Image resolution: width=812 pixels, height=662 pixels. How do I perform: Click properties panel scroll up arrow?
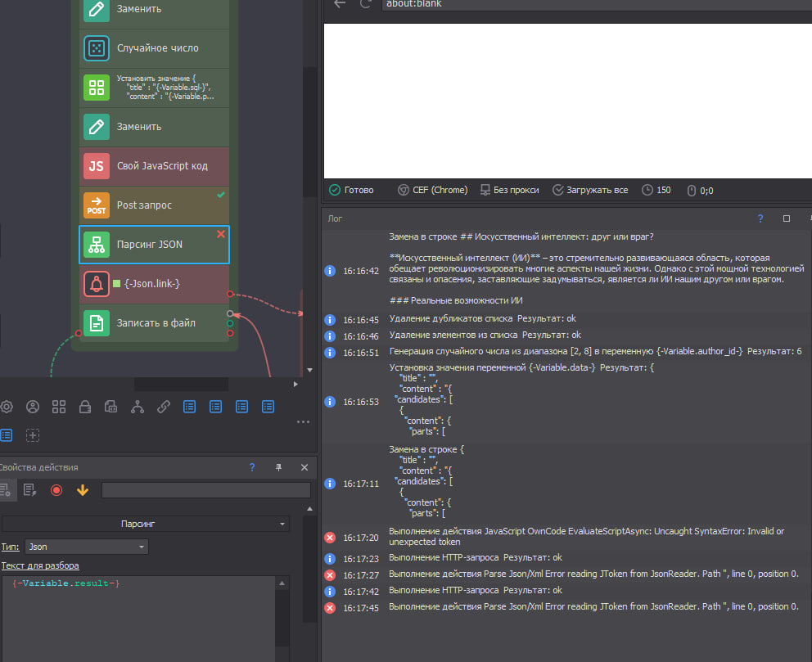tap(309, 509)
